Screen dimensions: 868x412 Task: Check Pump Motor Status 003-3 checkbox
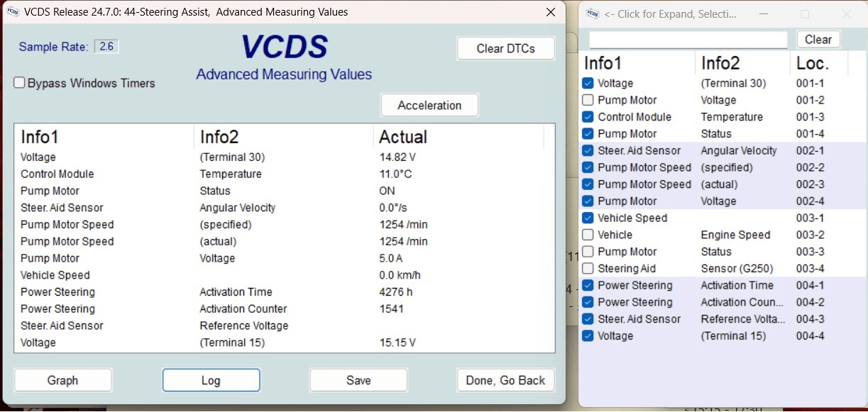tap(588, 252)
